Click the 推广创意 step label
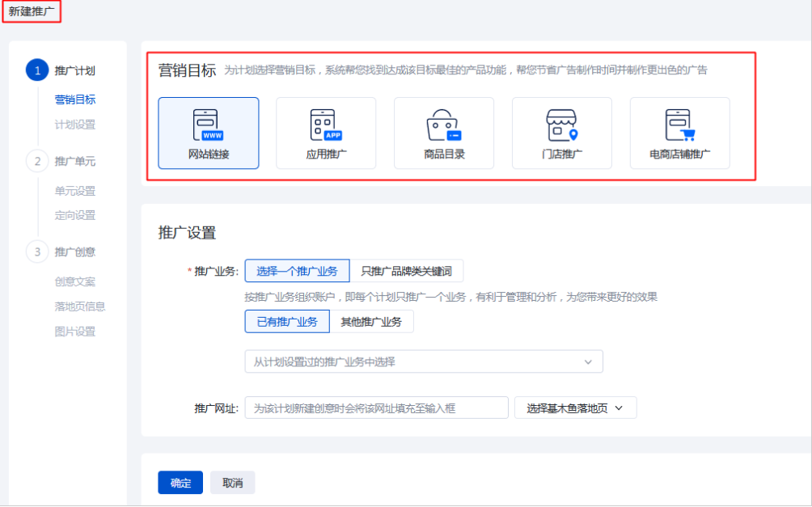Image resolution: width=812 pixels, height=507 pixels. point(75,251)
